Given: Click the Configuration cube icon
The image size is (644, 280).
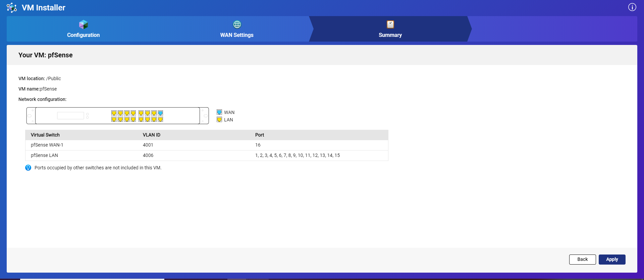Looking at the screenshot, I should [83, 24].
